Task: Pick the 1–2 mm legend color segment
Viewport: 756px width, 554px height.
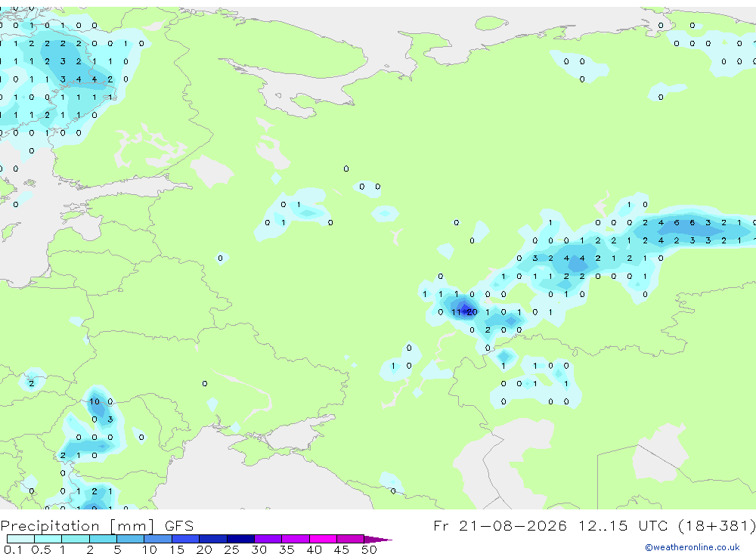Action: [76, 539]
